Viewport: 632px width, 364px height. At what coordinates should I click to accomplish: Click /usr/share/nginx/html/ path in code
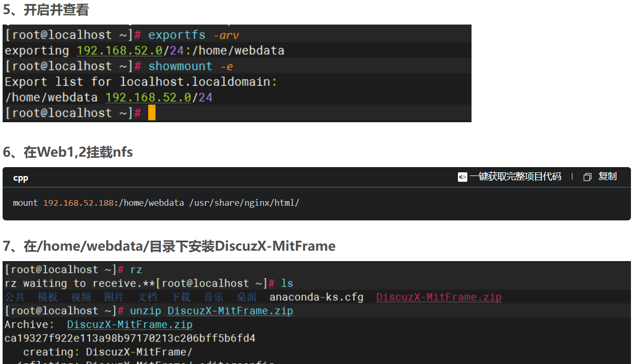point(244,203)
